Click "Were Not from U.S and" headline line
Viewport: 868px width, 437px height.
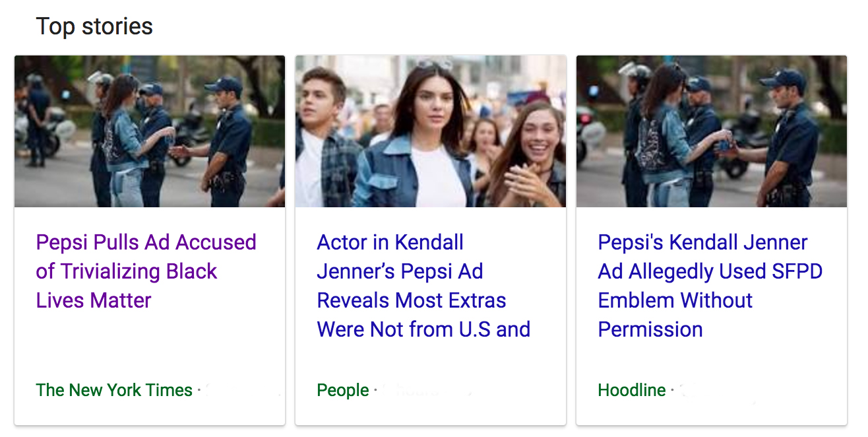click(423, 329)
